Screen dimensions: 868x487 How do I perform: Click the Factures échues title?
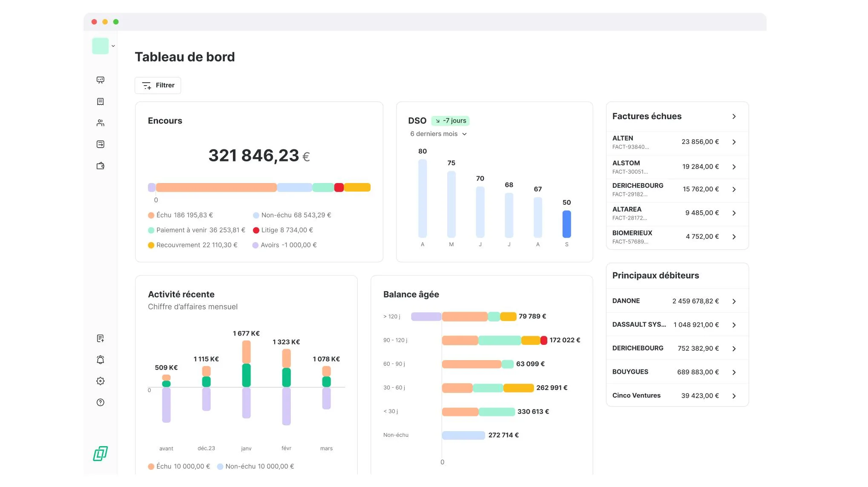point(647,117)
